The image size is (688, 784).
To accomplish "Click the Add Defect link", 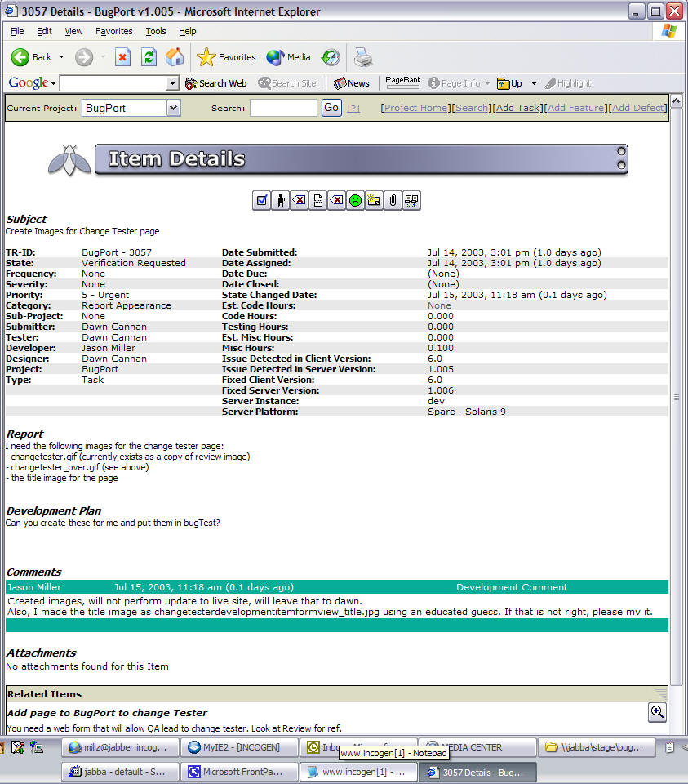I will pos(638,108).
